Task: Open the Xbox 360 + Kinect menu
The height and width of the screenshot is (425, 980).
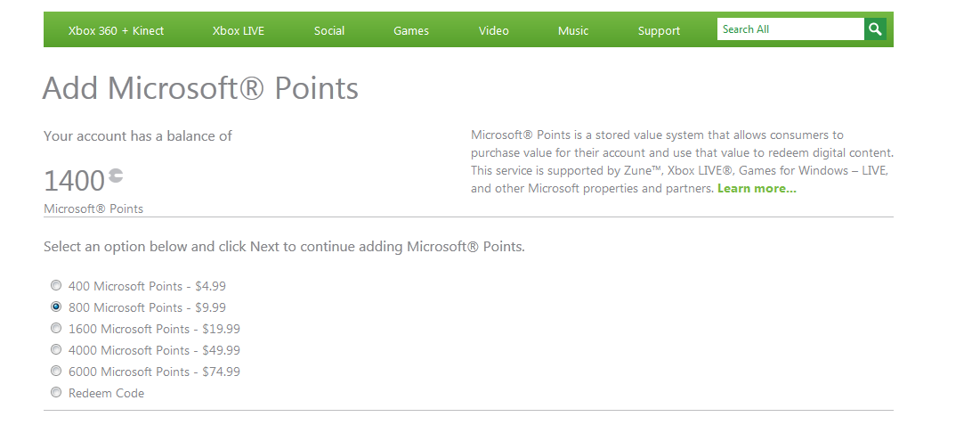Action: coord(116,30)
